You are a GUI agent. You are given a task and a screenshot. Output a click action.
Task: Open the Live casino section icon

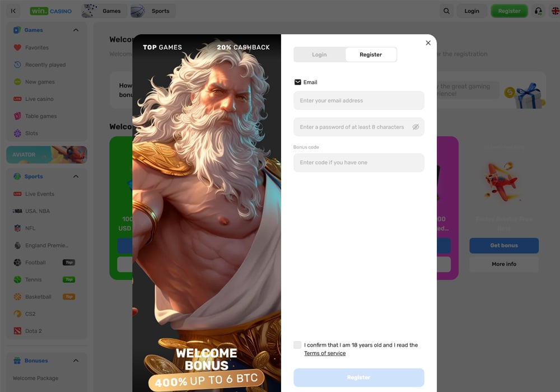coord(17,99)
